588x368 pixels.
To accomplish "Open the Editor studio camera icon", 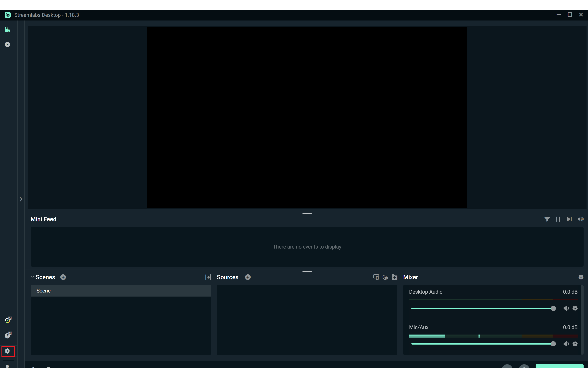I will tap(8, 30).
